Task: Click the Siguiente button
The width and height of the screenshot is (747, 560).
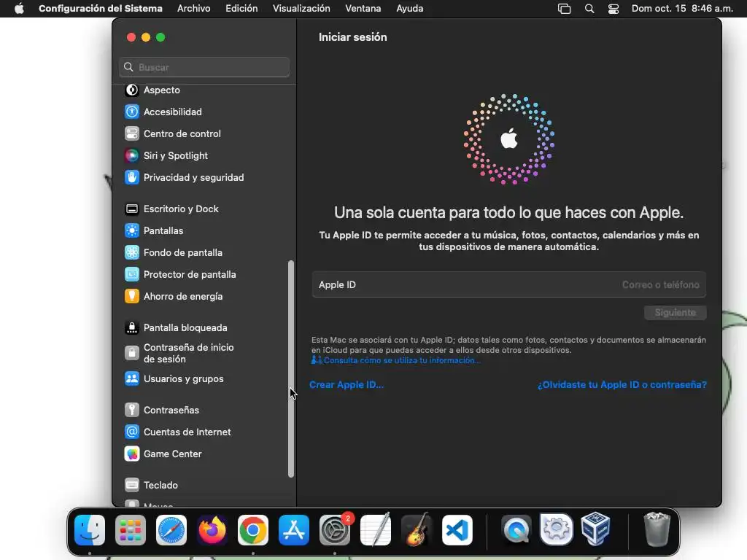Action: point(675,313)
